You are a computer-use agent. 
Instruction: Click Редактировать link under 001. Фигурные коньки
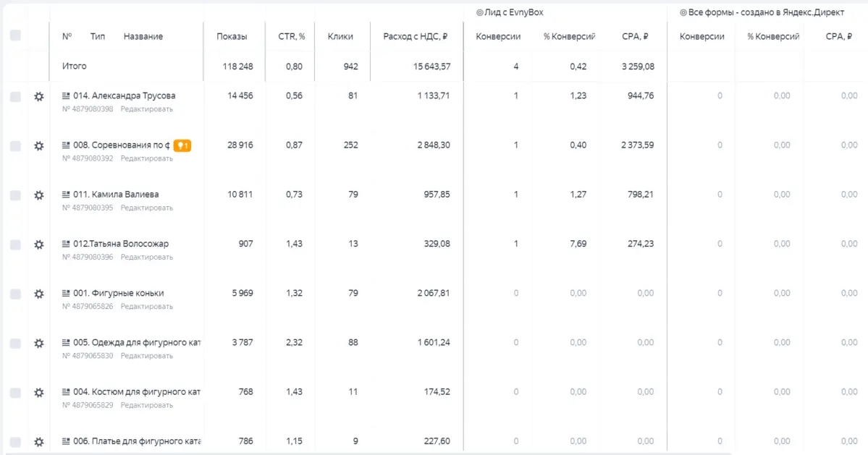coord(147,306)
